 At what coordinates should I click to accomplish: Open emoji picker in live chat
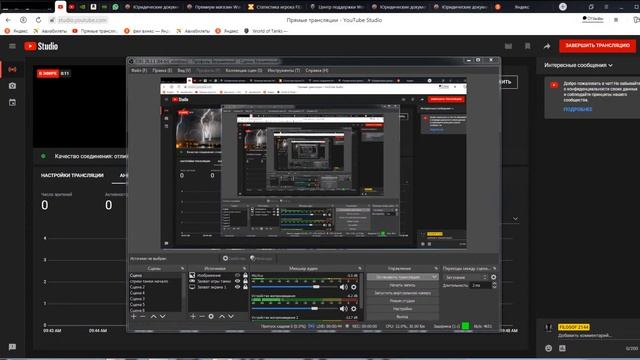tap(549, 348)
